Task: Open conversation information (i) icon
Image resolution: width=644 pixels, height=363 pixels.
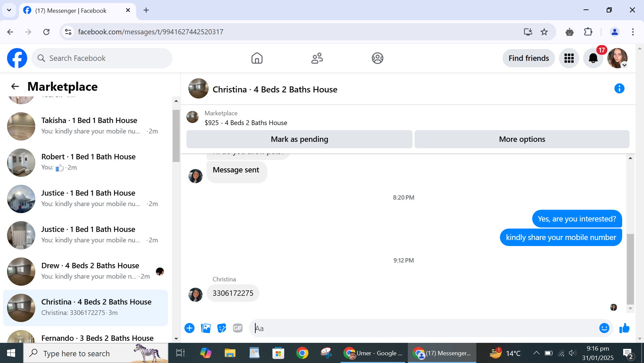Action: 619,88
